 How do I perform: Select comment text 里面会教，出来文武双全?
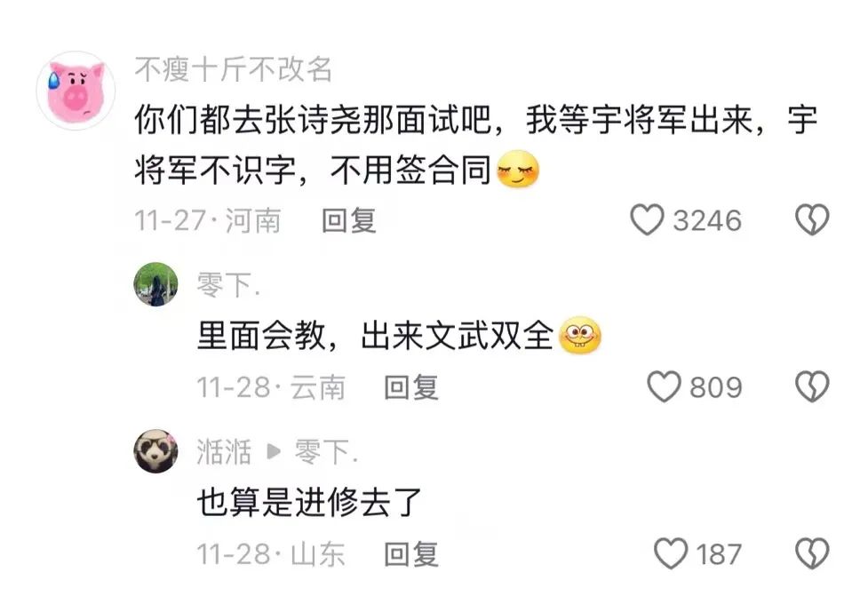coord(375,336)
